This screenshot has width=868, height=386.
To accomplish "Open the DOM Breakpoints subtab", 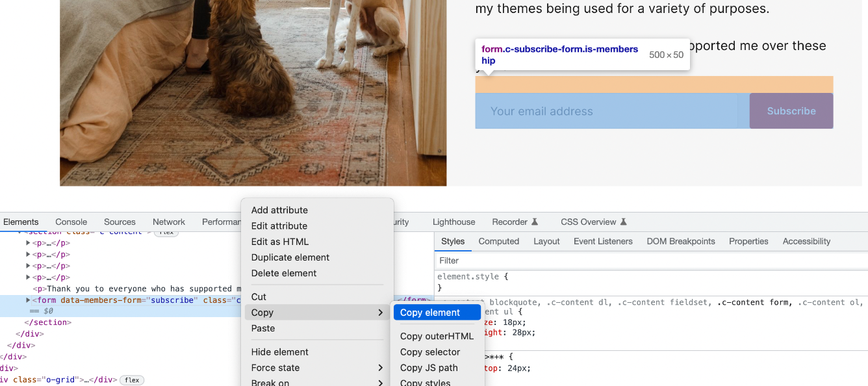I will 681,241.
